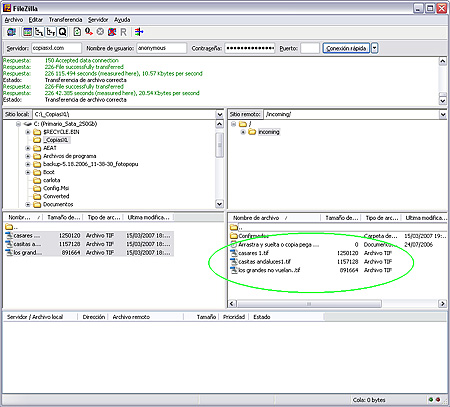Image resolution: width=450 pixels, height=407 pixels.
Task: Open the Sitio remoto path dropdown
Action: [443, 114]
